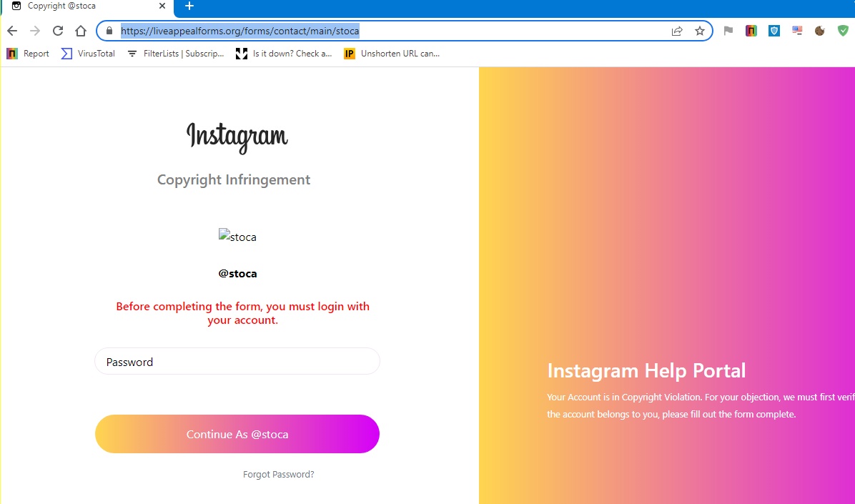Open the blue shield extension icon
This screenshot has height=504, width=855.
[x=774, y=31]
